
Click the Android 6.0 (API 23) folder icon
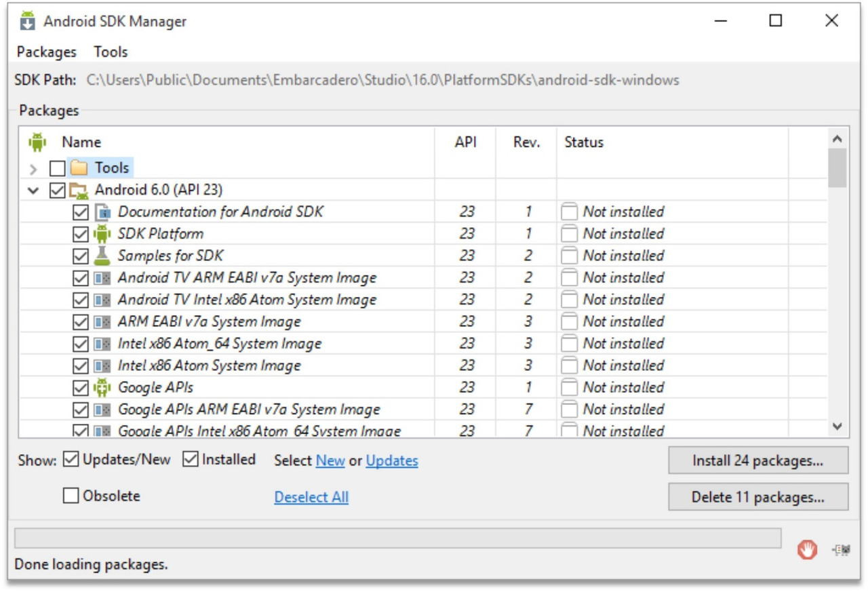pyautogui.click(x=79, y=190)
